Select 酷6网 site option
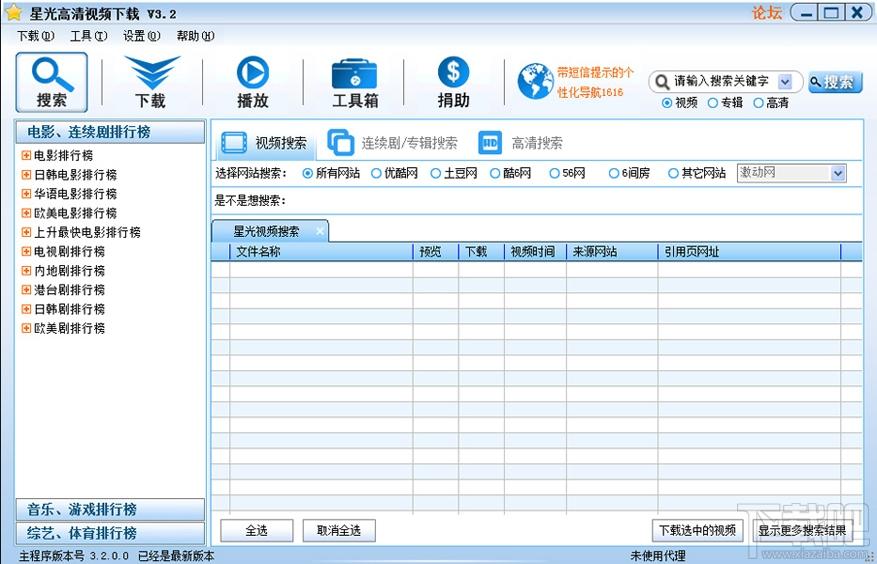 [x=495, y=173]
